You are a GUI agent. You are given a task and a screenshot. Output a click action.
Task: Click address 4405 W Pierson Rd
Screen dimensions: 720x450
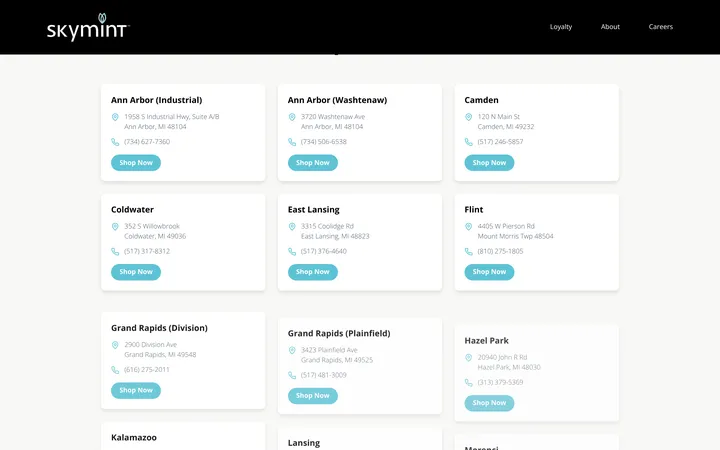click(x=506, y=227)
